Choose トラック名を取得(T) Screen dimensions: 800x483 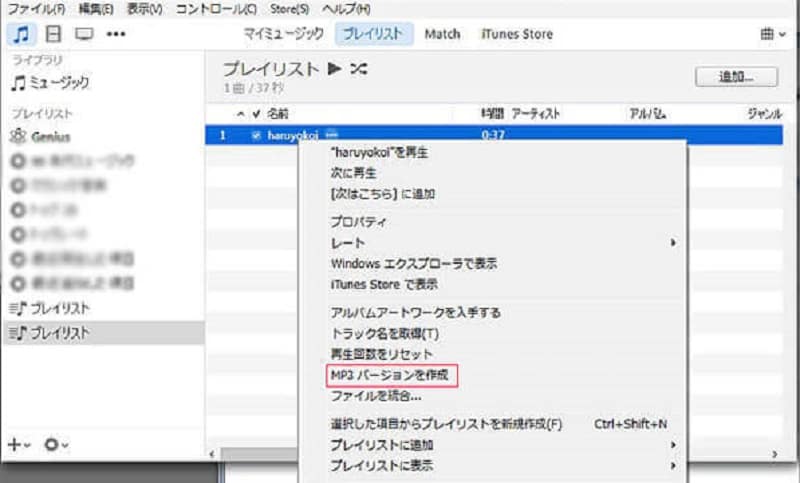(x=385, y=334)
